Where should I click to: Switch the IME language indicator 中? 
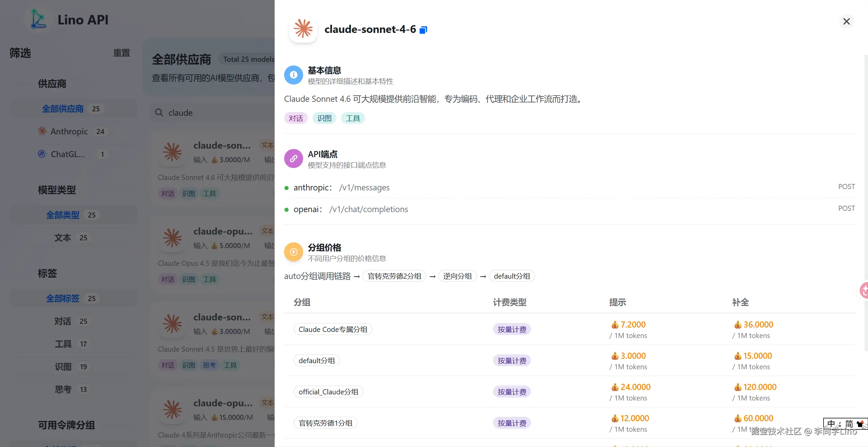coord(831,424)
